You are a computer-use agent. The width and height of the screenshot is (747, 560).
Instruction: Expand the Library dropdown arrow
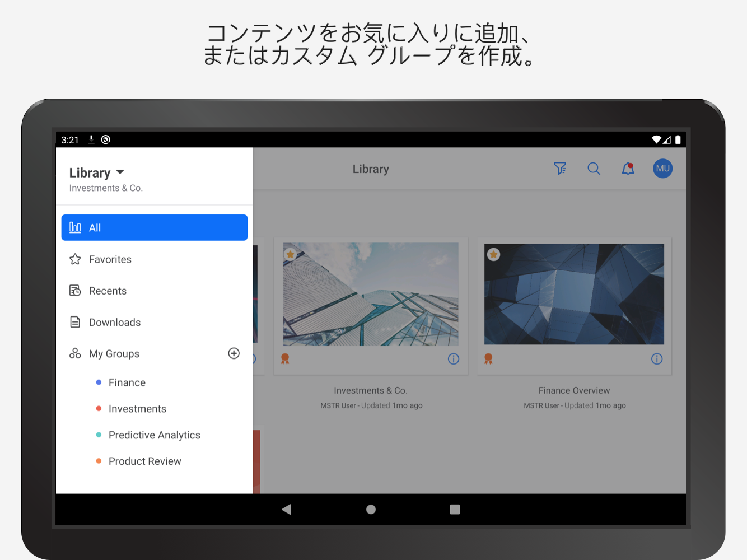[120, 172]
